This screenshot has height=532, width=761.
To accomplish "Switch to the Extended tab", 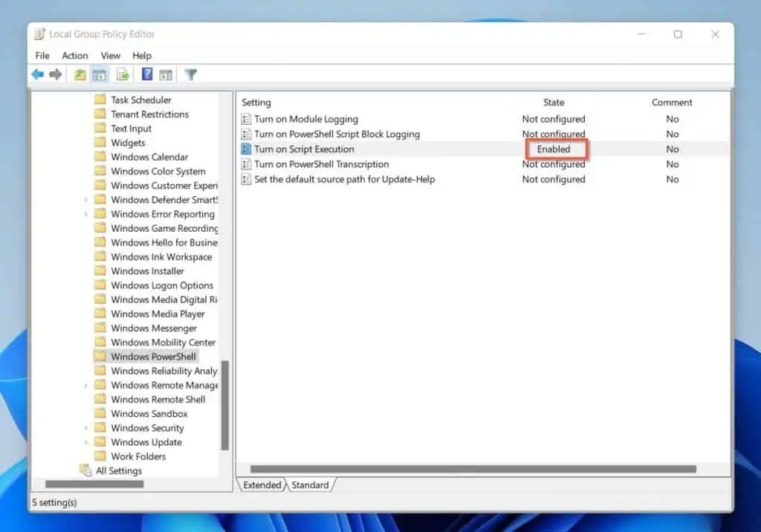I will (x=262, y=485).
